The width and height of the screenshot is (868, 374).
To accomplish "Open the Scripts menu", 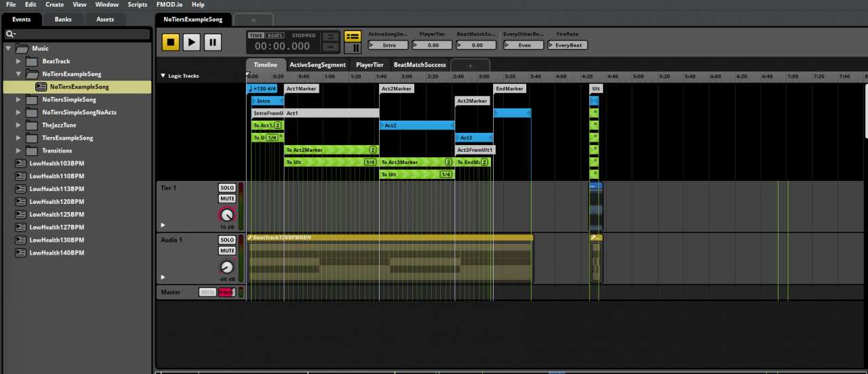I will tap(137, 5).
